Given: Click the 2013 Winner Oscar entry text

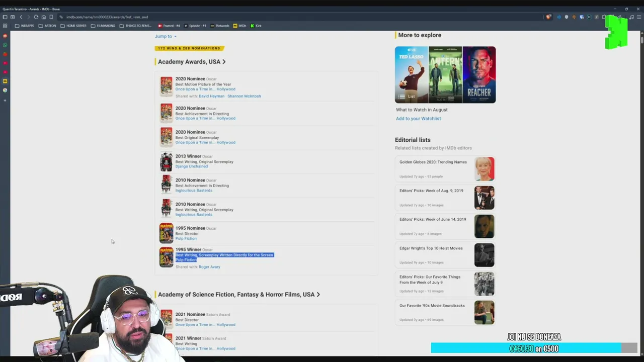Looking at the screenshot, I should click(x=204, y=161).
